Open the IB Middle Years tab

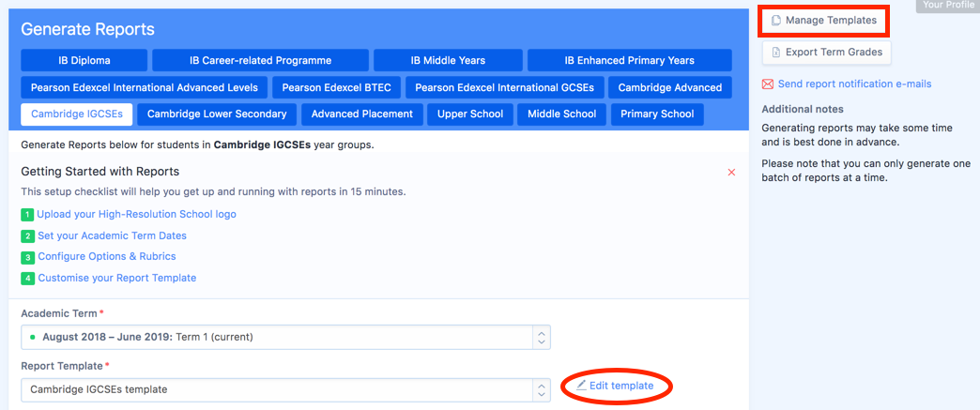(x=448, y=61)
